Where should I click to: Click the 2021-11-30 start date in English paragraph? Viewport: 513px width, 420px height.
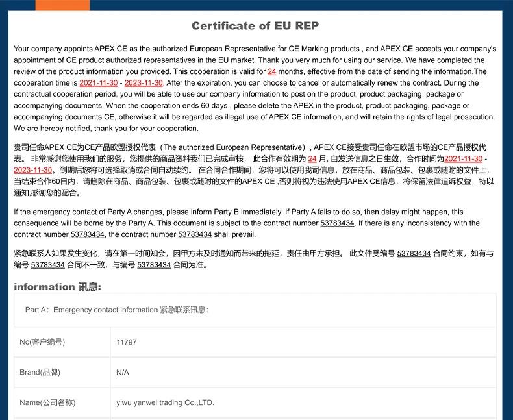tap(99, 83)
